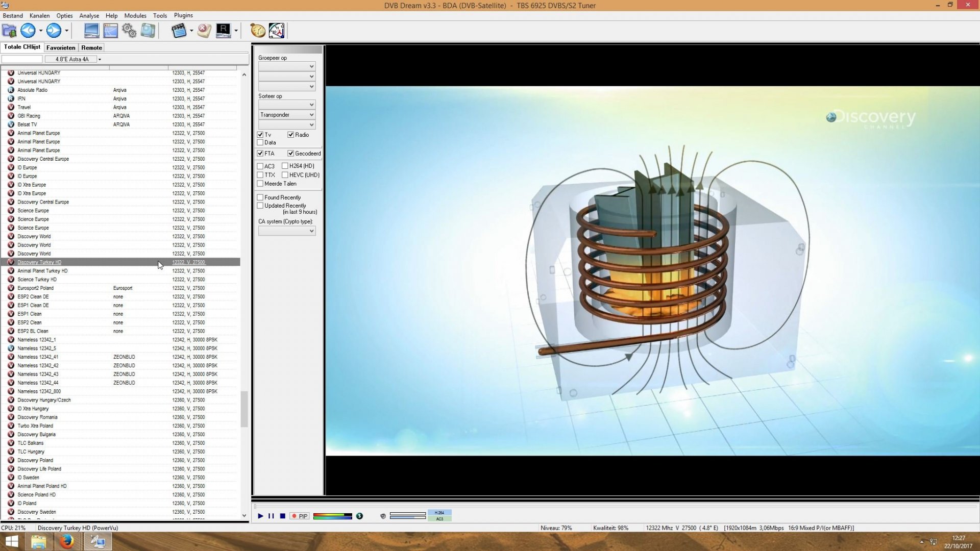Click the Pause playback button
Image resolution: width=980 pixels, height=551 pixels.
[271, 516]
